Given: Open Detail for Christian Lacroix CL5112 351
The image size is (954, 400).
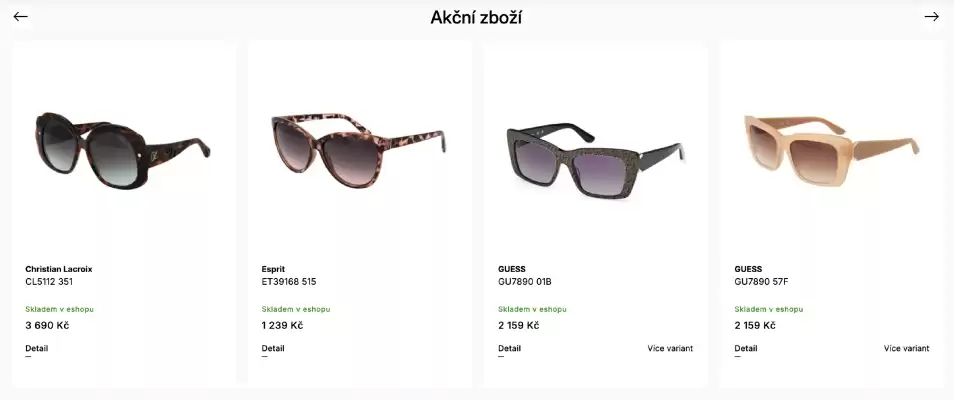Looking at the screenshot, I should click(x=37, y=348).
